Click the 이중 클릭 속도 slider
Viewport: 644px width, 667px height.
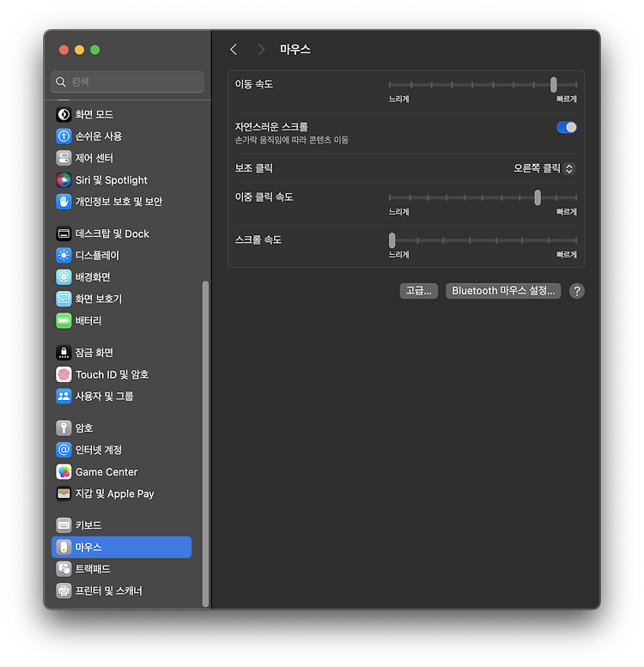coord(483,197)
